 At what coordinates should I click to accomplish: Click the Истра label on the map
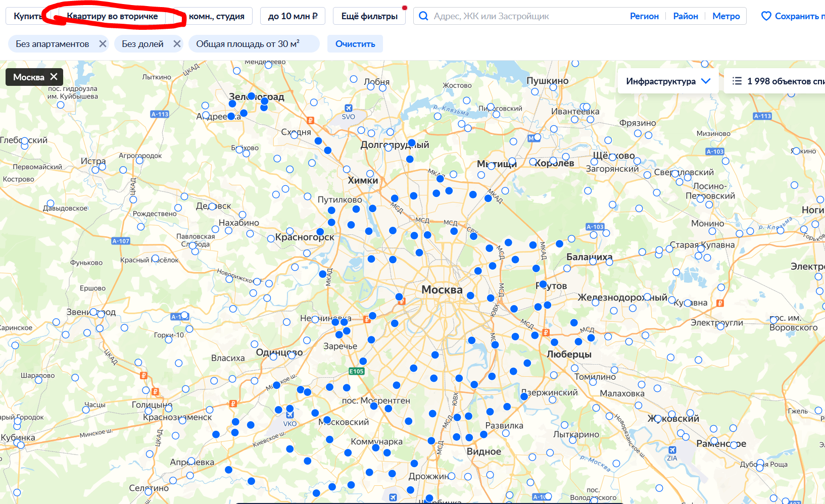[93, 161]
